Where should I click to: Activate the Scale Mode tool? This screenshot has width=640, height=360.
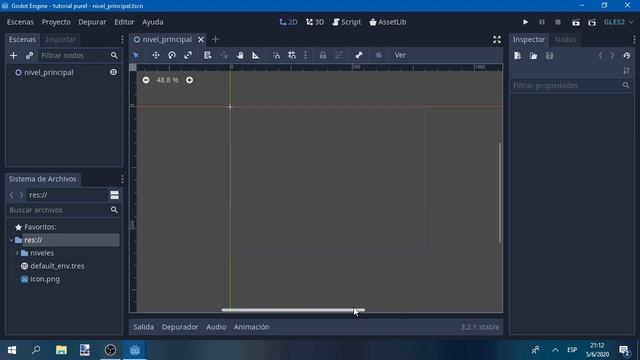tap(188, 55)
